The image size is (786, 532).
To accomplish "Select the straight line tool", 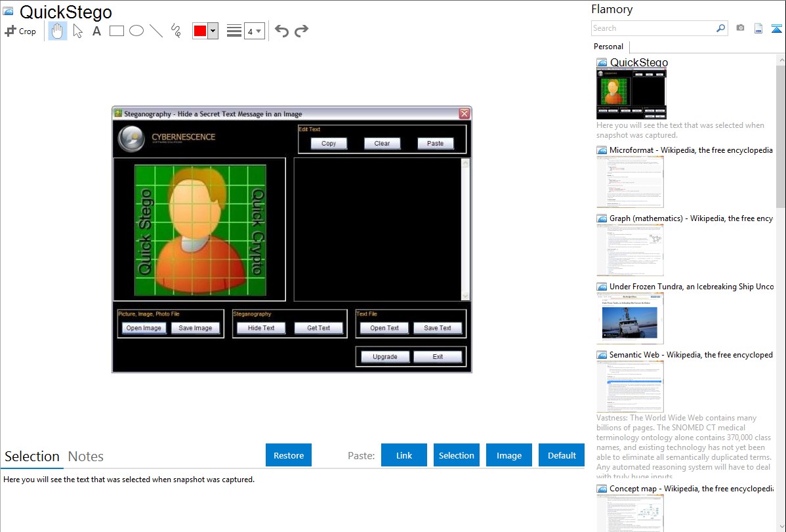I will (x=156, y=31).
